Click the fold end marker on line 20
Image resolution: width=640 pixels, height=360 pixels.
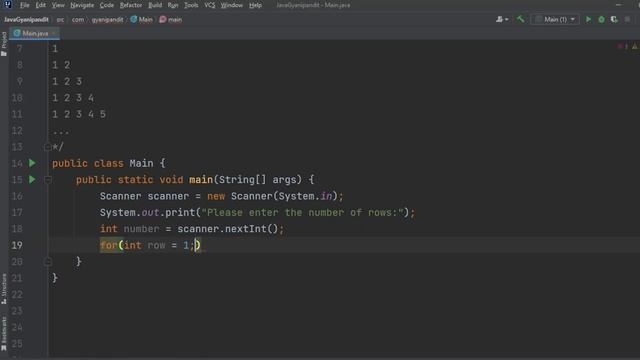coord(48,262)
